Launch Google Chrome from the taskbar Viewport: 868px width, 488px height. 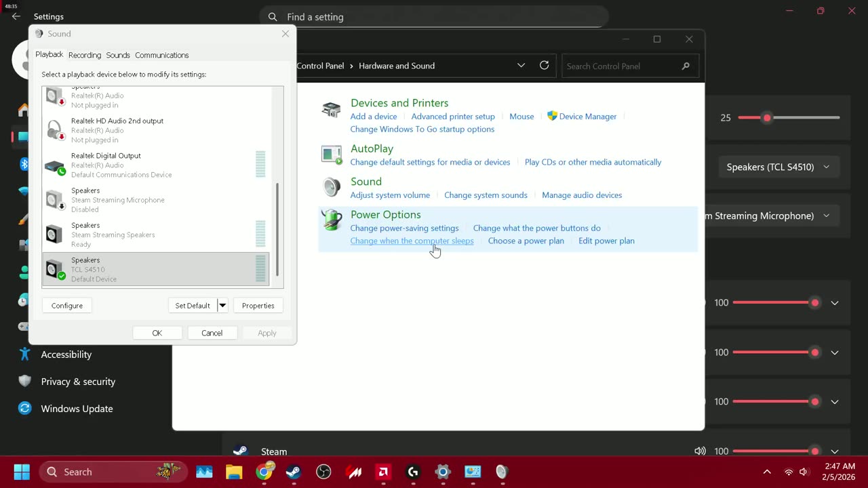(x=264, y=472)
